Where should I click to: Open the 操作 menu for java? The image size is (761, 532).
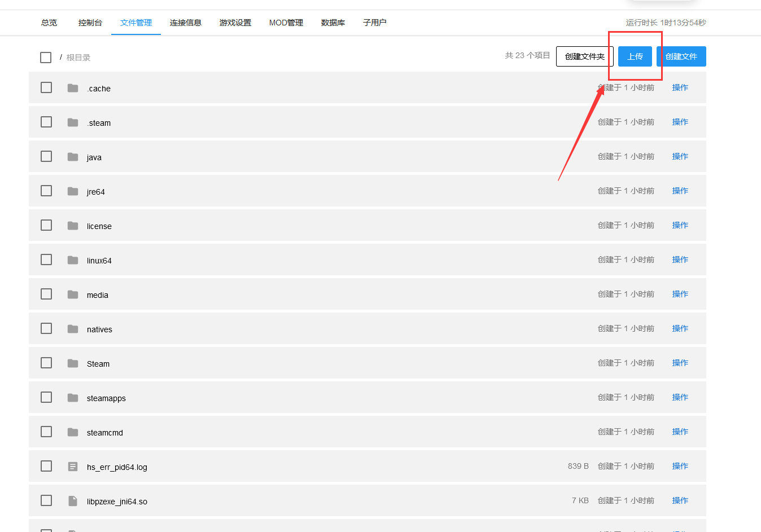tap(680, 156)
